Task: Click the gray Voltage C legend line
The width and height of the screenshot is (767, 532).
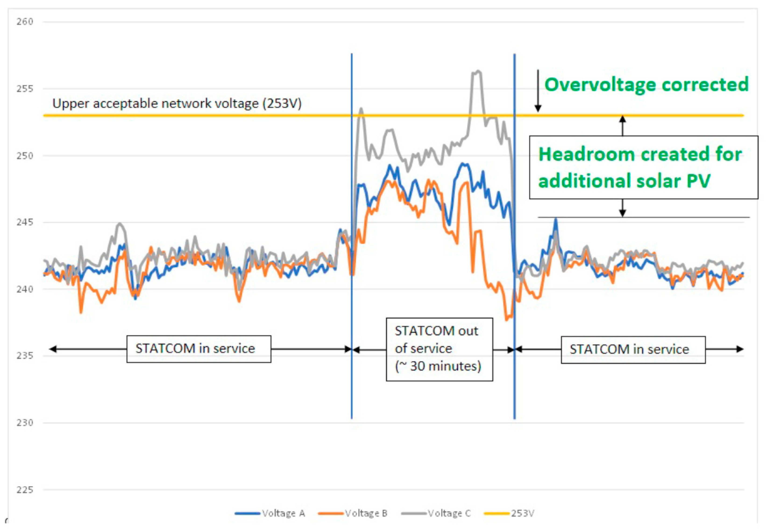Action: pyautogui.click(x=413, y=514)
